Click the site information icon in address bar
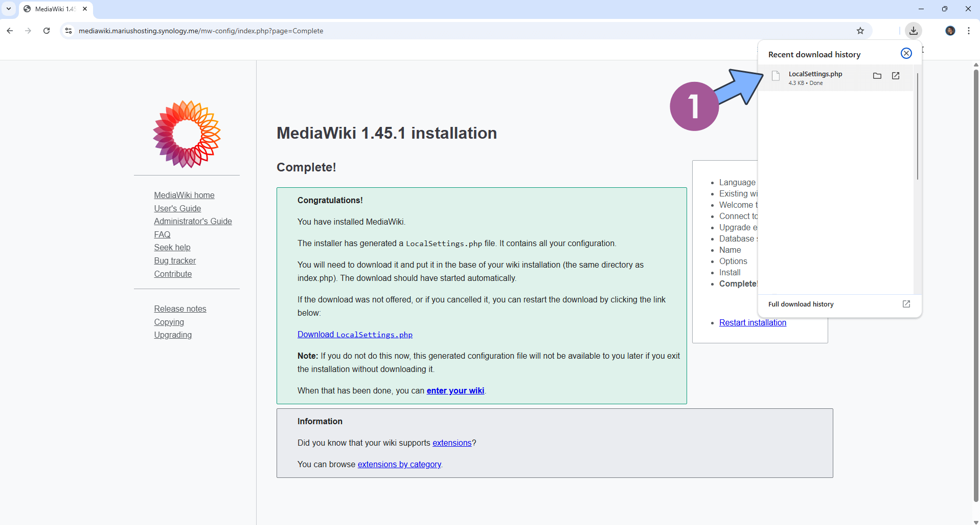Viewport: 980px width, 525px height. pyautogui.click(x=68, y=31)
